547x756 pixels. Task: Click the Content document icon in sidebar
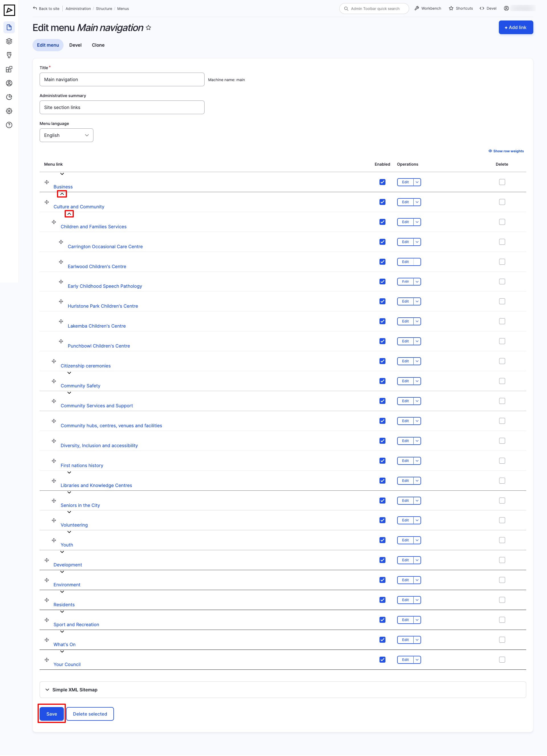coord(9,27)
